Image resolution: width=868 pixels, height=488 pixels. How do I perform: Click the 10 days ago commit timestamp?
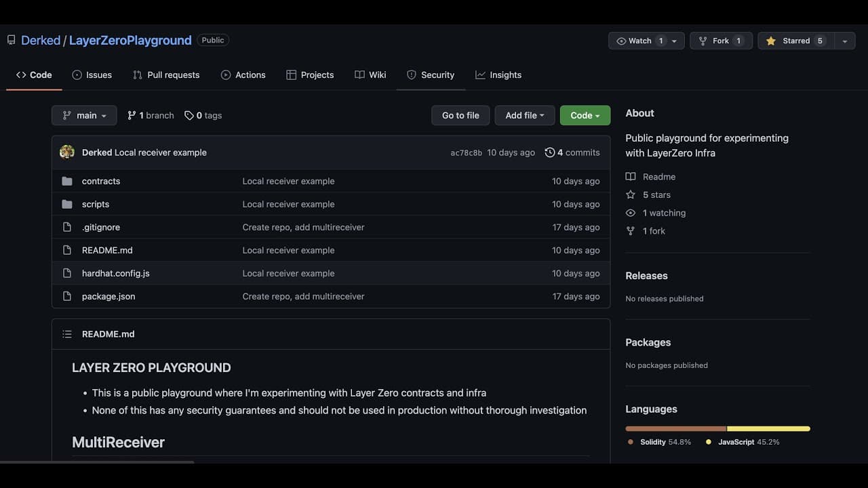(x=511, y=152)
